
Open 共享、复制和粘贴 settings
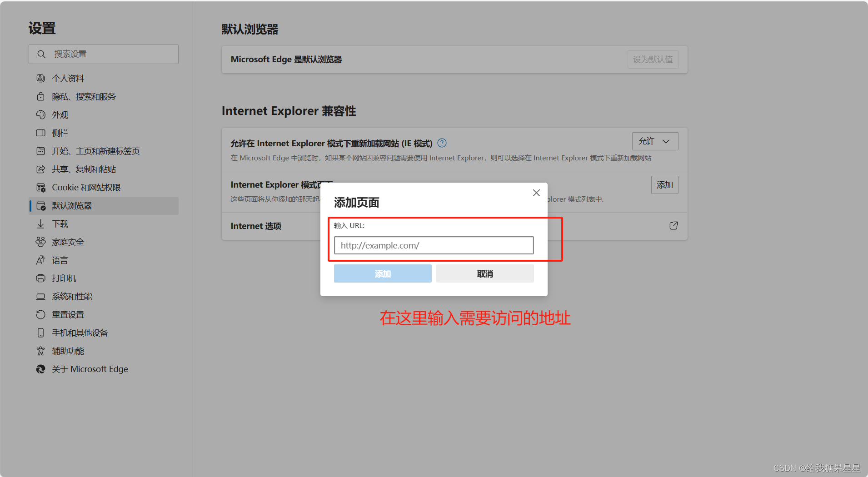click(x=104, y=169)
